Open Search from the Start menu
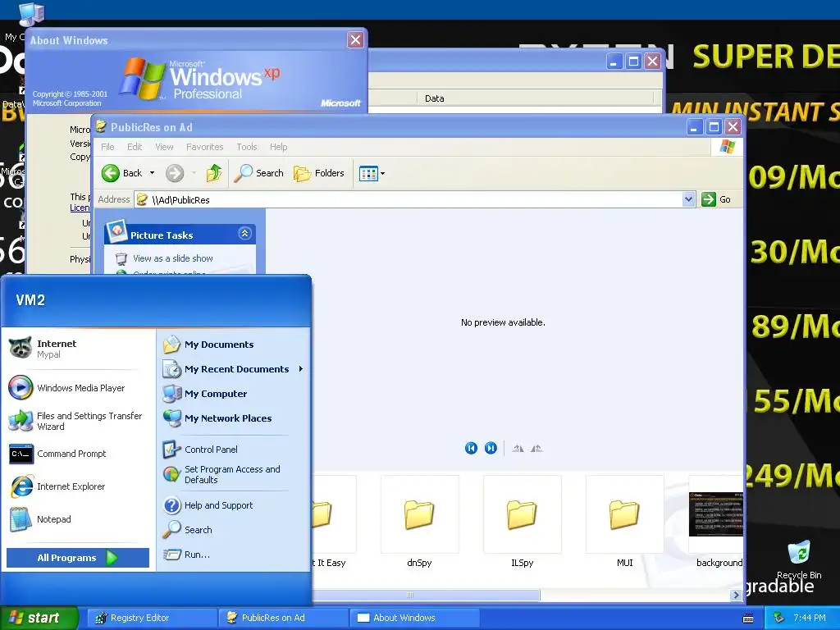Image resolution: width=840 pixels, height=630 pixels. [x=234, y=530]
